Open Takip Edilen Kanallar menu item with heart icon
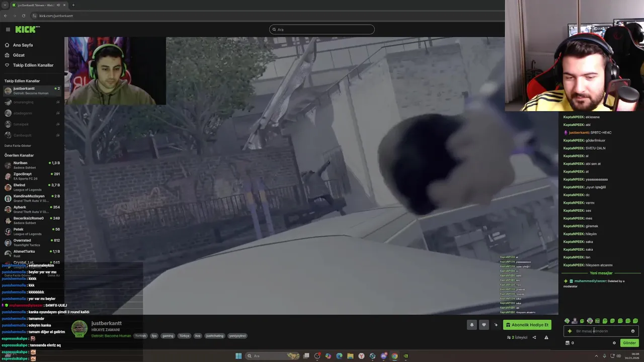 (33, 65)
